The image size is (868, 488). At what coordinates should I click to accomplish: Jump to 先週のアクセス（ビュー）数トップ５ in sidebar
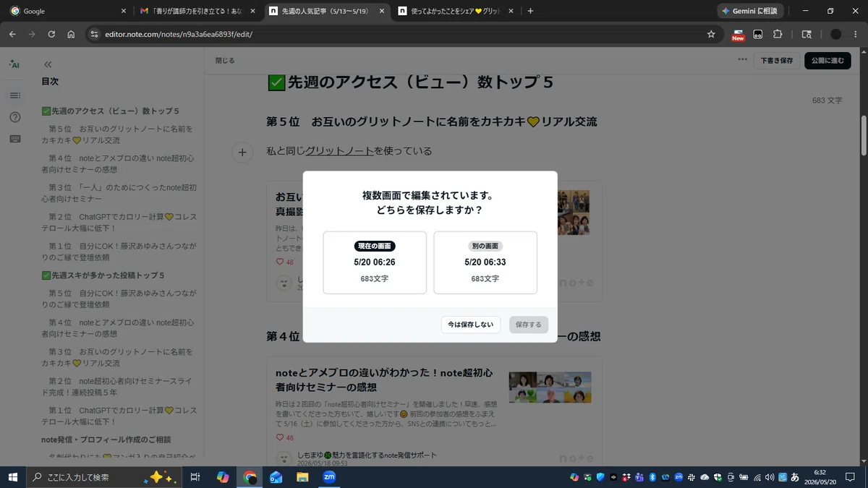(x=111, y=111)
